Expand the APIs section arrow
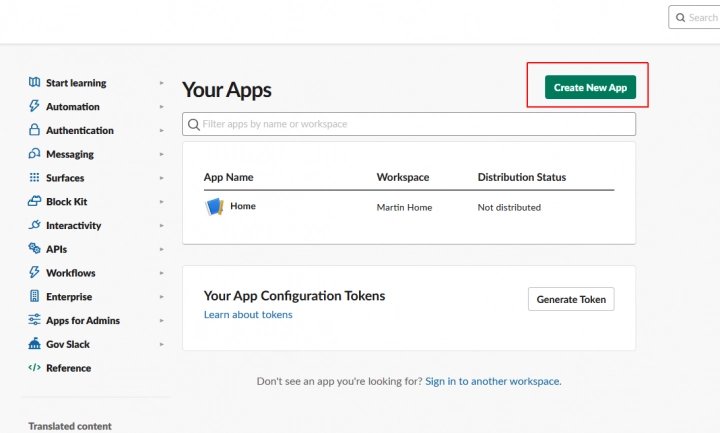 click(x=162, y=249)
